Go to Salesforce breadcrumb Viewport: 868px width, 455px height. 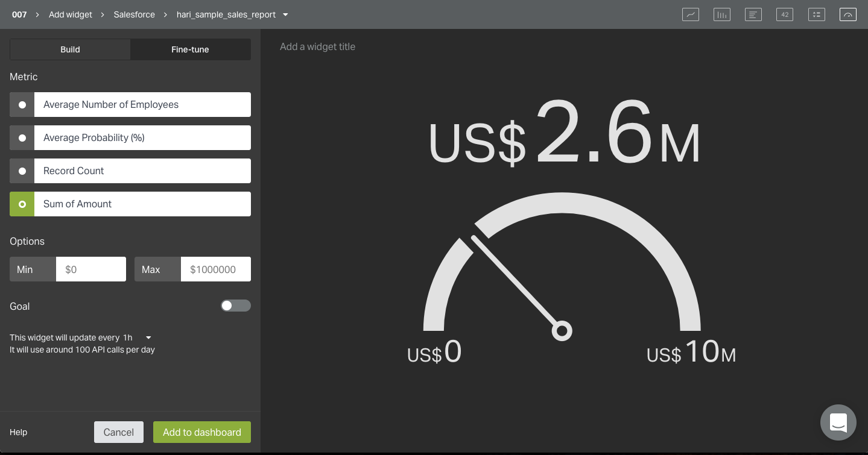(134, 14)
